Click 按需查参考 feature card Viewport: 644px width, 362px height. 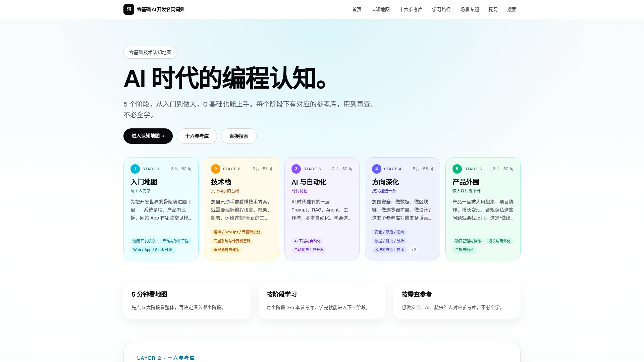click(x=457, y=301)
